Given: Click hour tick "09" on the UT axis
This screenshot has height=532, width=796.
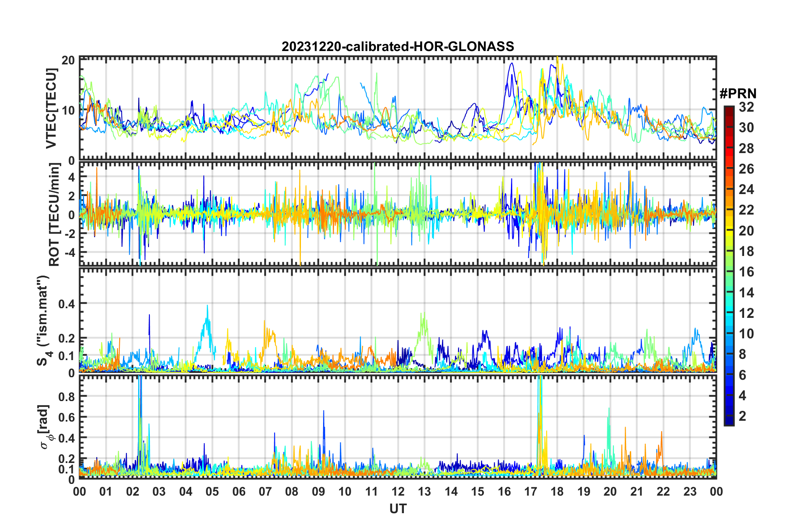Looking at the screenshot, I should point(318,491).
